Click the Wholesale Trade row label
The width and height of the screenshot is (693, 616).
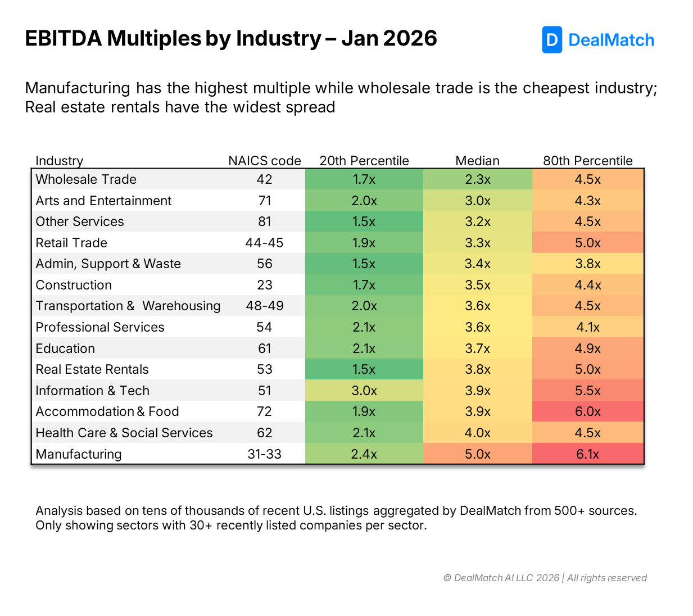click(86, 179)
